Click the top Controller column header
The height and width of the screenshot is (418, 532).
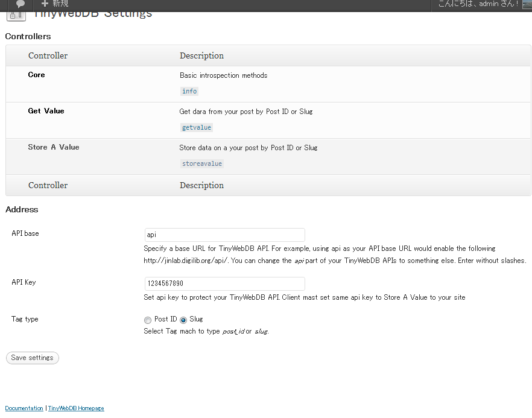pyautogui.click(x=48, y=55)
